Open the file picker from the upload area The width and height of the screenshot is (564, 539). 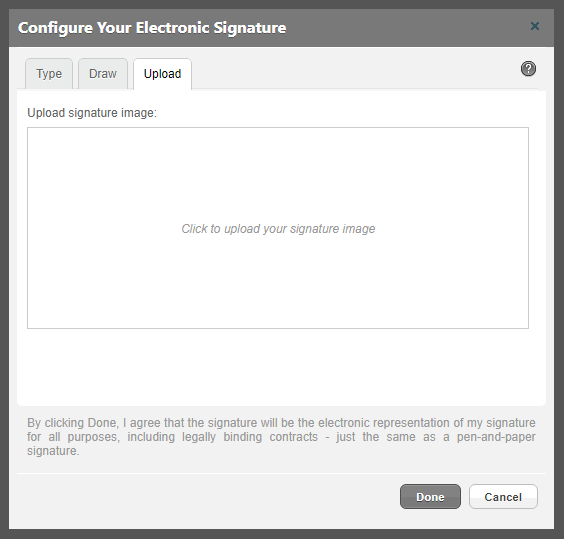pos(278,228)
